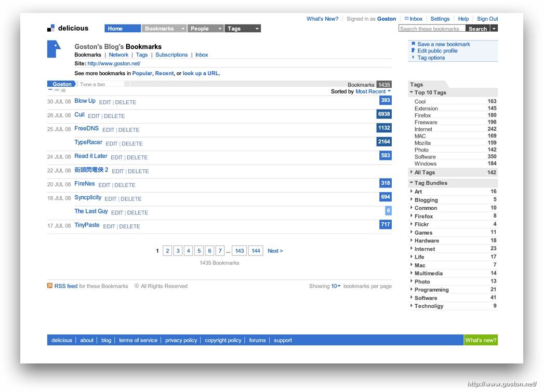Viewport: 544px width, 392px height.
Task: Collapse the Top 10 Tags section
Action: coord(411,92)
